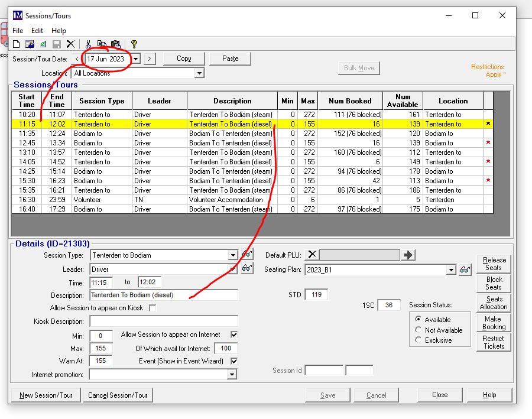Open Seats Allocation
Image resolution: width=532 pixels, height=419 pixels.
[494, 303]
